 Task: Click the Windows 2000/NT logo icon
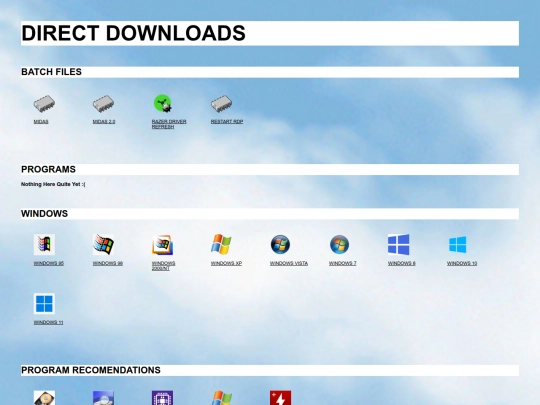[x=163, y=245]
